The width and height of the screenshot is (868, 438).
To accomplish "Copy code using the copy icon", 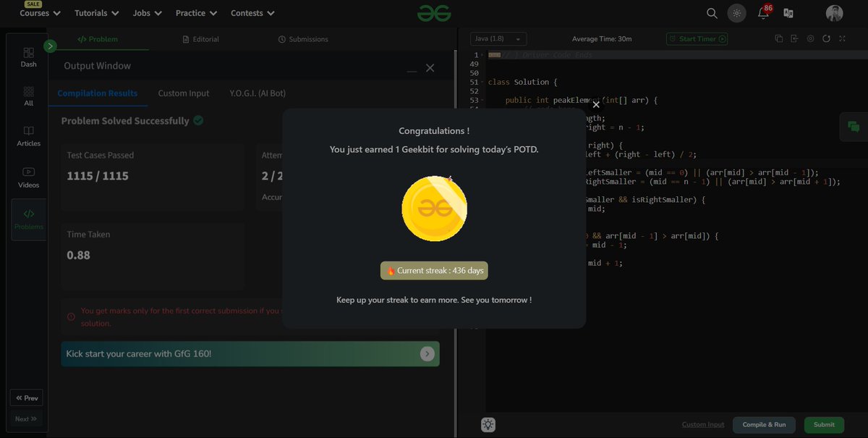I will coord(779,39).
